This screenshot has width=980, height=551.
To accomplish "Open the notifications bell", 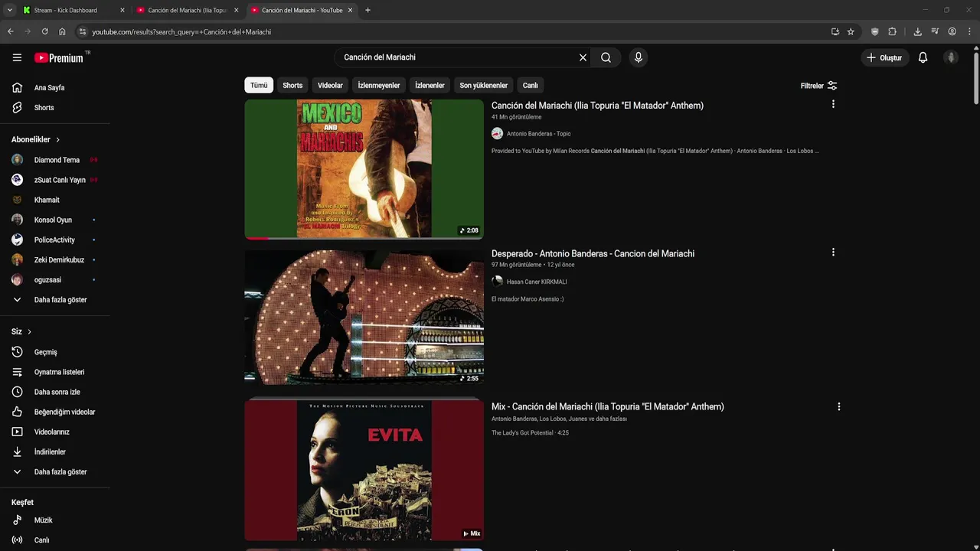I will [x=923, y=57].
